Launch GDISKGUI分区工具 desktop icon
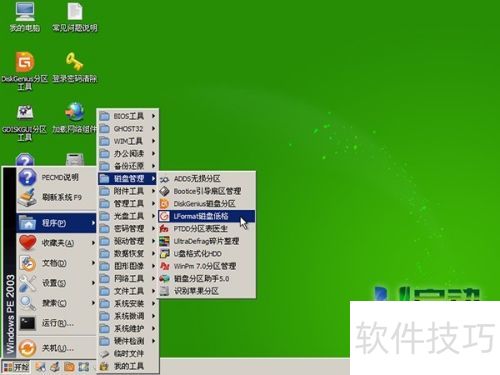Image resolution: width=500 pixels, height=375 pixels. [x=24, y=123]
